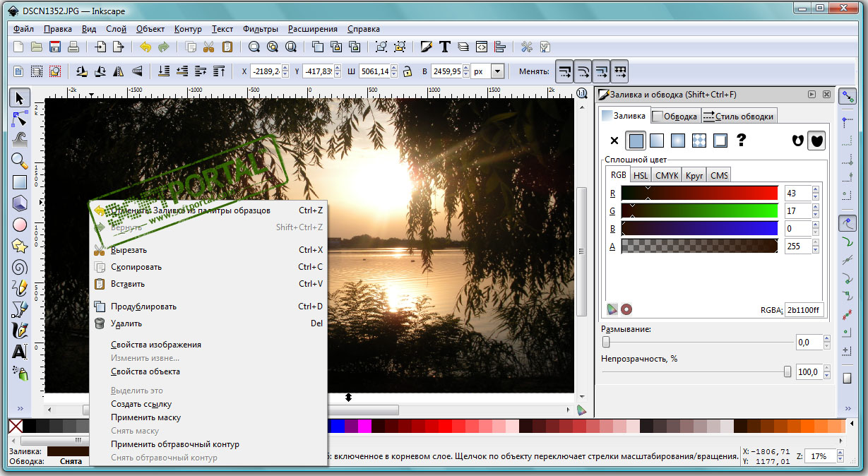Expand left toolbox overflow chevron
The width and height of the screenshot is (868, 476).
click(20, 408)
